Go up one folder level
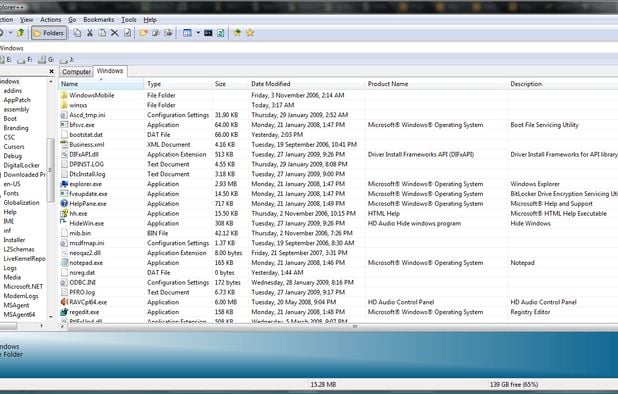The height and width of the screenshot is (394, 618). click(x=20, y=33)
